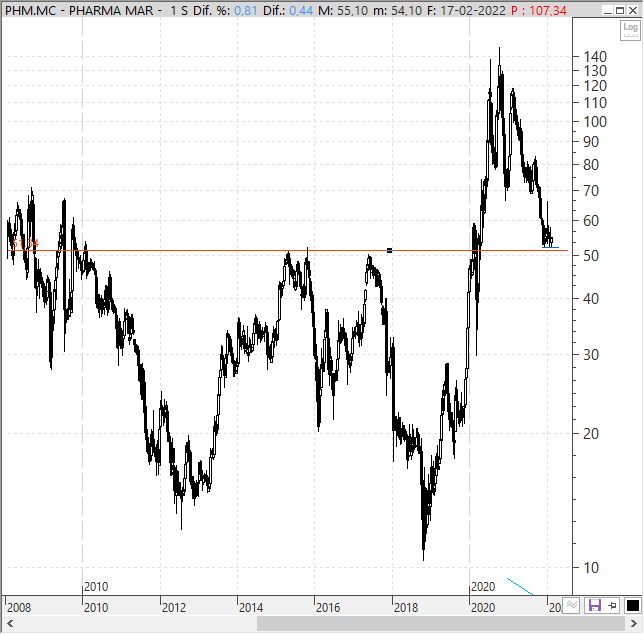
Task: Click the purple save floppy disk icon
Action: click(x=594, y=605)
